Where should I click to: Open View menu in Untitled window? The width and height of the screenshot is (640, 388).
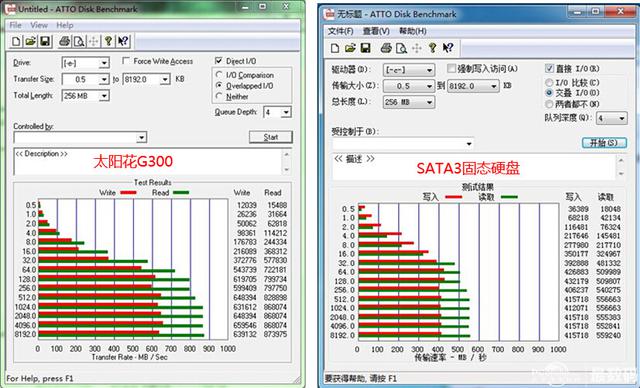coord(39,25)
